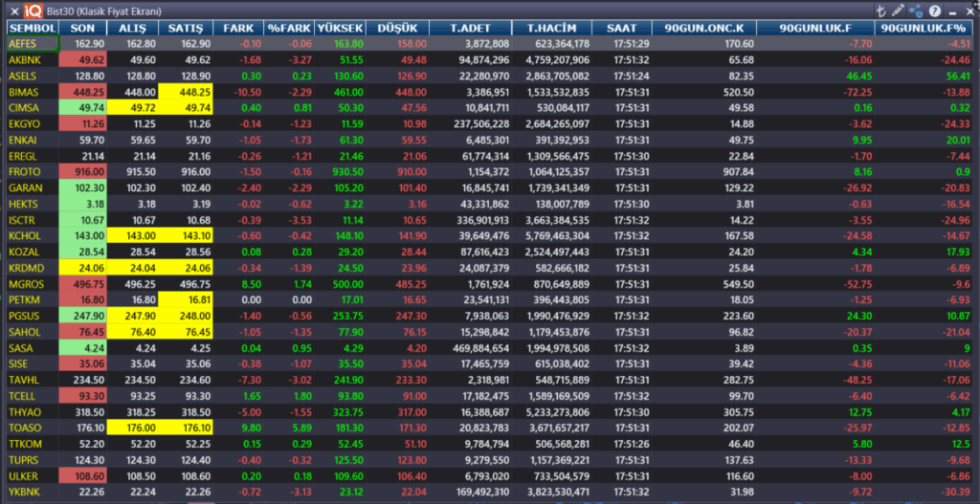Select the SAHOL symbol
The width and height of the screenshot is (980, 504).
coord(24,332)
